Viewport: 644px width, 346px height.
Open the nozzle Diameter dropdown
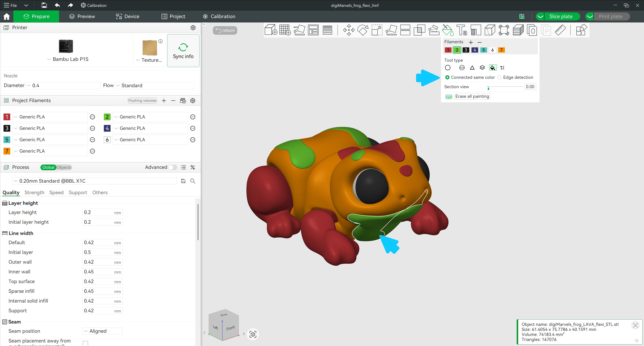63,86
